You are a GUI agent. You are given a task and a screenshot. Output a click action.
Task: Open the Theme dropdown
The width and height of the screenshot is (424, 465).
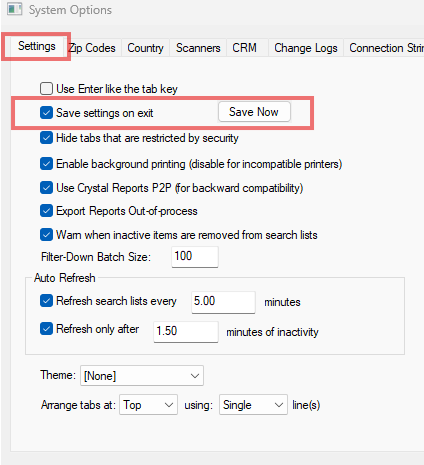(x=142, y=376)
